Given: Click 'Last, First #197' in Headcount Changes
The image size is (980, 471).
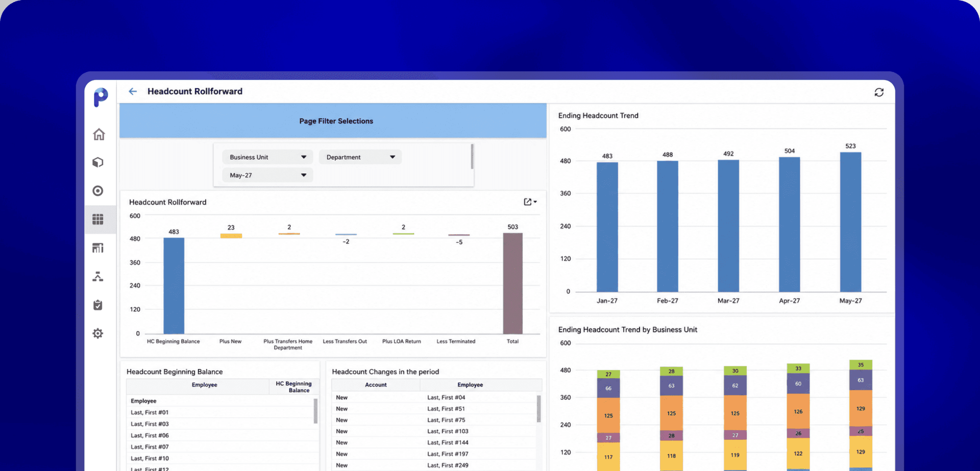Looking at the screenshot, I should click(x=448, y=454).
